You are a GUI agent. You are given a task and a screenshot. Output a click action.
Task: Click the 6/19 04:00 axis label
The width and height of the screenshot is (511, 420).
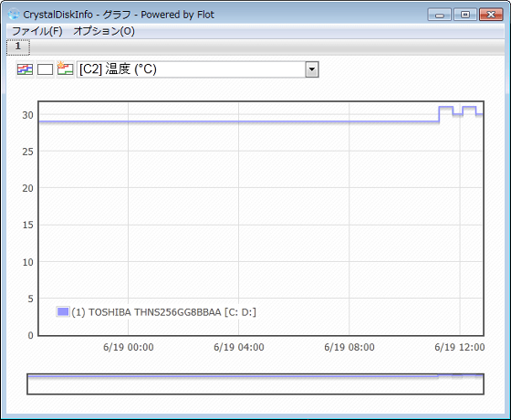click(239, 347)
